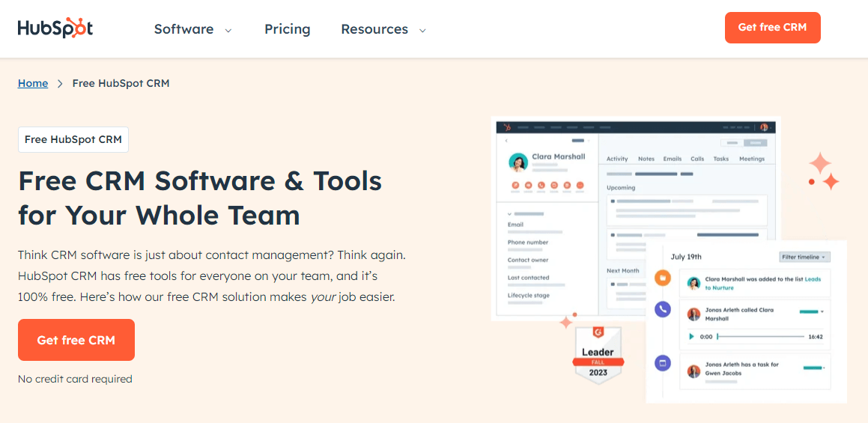
Task: Select the Meetings tab
Action: click(752, 159)
